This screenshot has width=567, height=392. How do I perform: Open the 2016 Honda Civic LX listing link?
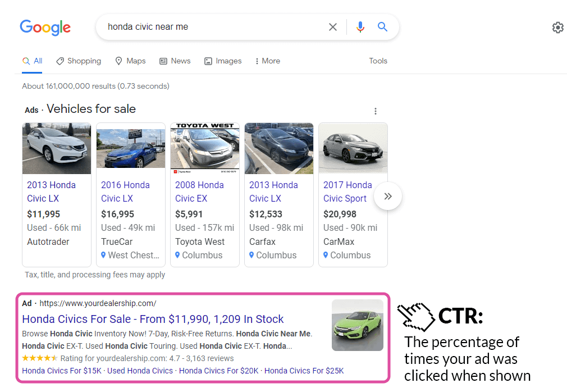126,192
